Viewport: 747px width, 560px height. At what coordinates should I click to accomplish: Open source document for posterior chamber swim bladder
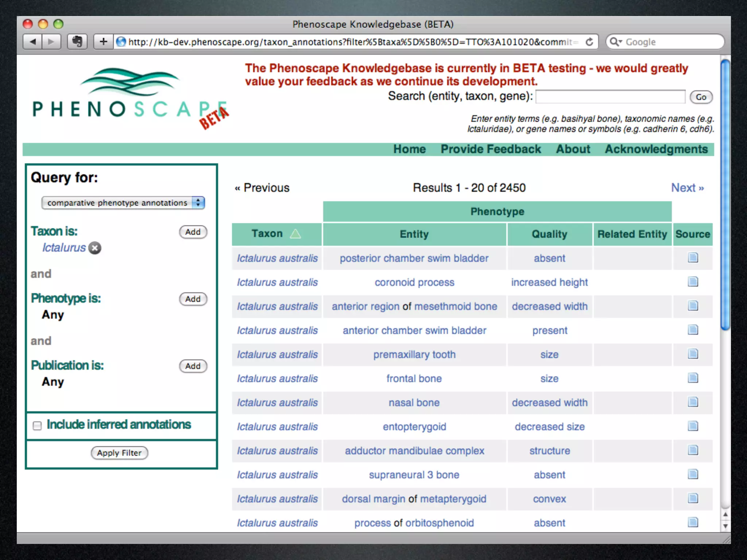[693, 258]
